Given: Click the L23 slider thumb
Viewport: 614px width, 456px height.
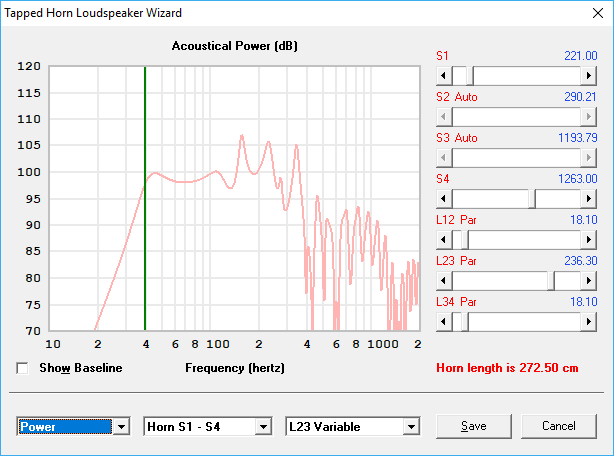Looking at the screenshot, I should click(x=551, y=280).
